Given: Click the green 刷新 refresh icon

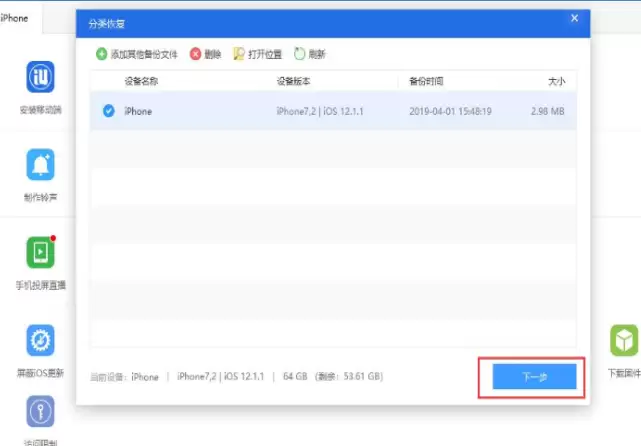Looking at the screenshot, I should pyautogui.click(x=300, y=54).
